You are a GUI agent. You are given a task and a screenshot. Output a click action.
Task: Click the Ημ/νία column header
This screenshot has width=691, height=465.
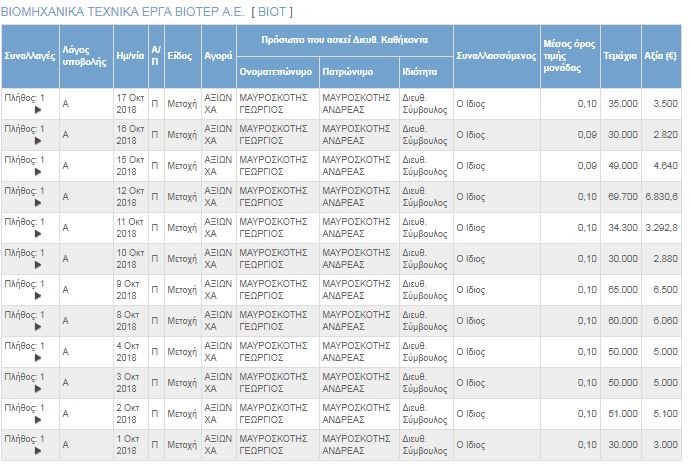[x=130, y=56]
